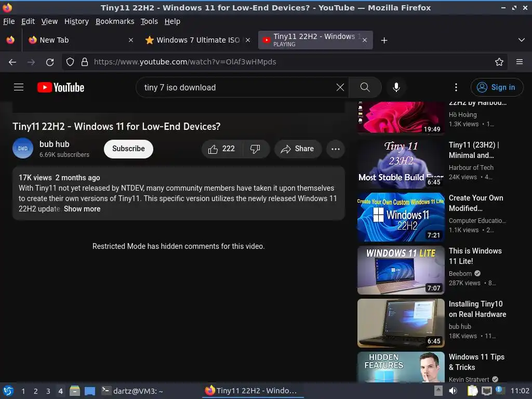532x399 pixels.
Task: Expand the description with Show more
Action: click(x=82, y=209)
